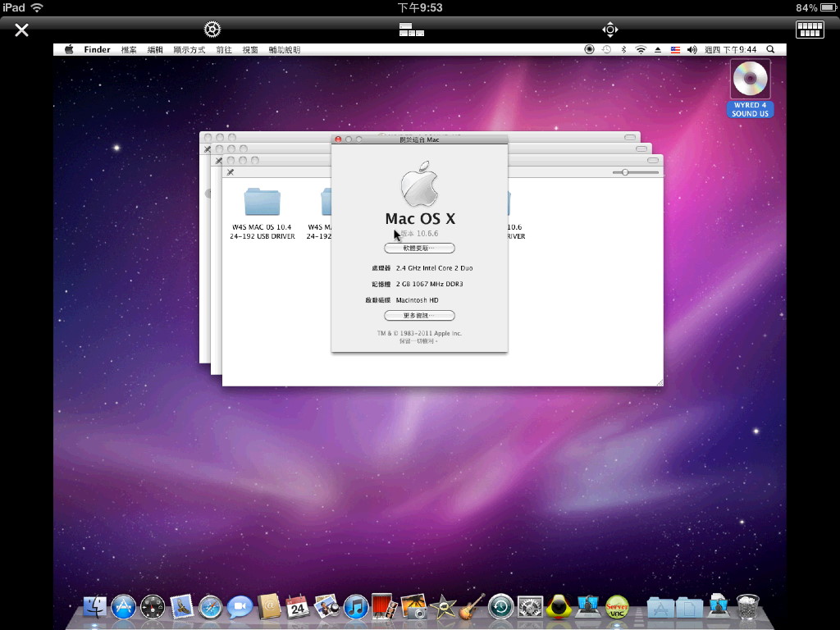Viewport: 840px width, 630px height.
Task: Open the 編輯 menu
Action: pyautogui.click(x=155, y=50)
